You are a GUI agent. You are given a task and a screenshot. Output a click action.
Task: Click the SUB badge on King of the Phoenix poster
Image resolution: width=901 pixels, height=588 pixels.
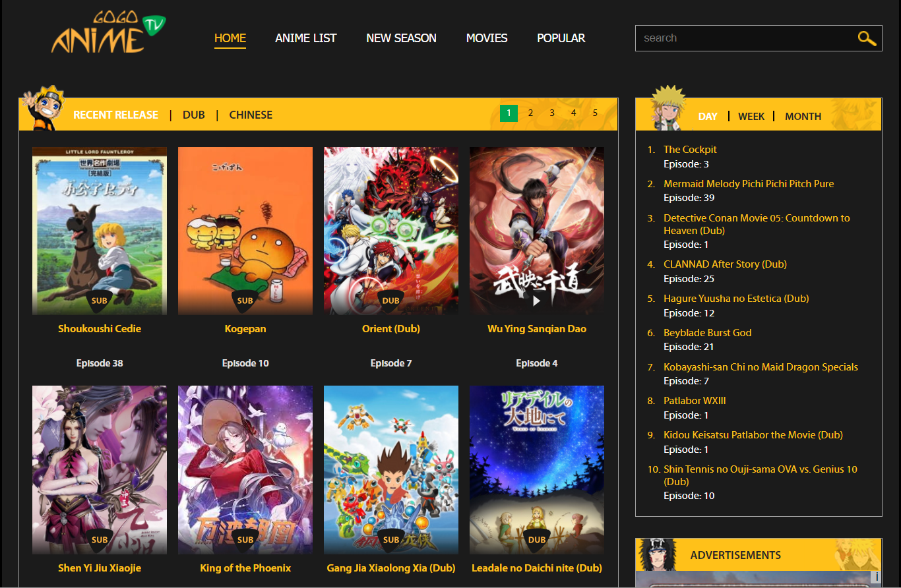pos(245,540)
